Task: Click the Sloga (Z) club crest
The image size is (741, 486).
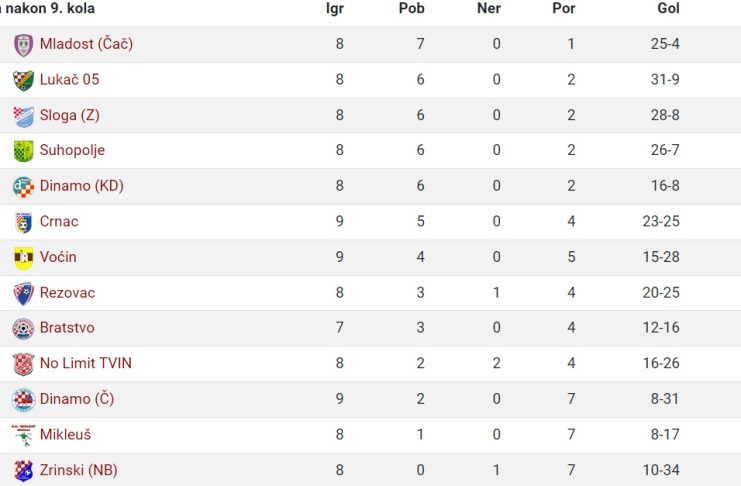Action: click(23, 116)
